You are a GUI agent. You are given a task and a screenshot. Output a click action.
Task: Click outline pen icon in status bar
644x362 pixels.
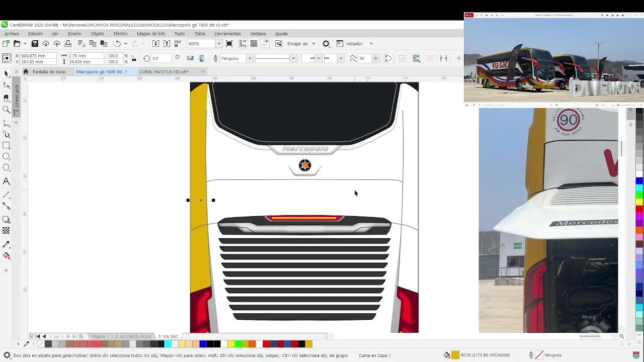[x=531, y=355]
